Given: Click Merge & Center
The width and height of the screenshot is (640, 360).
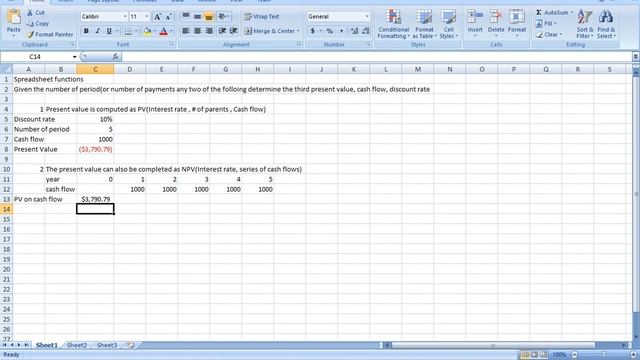Looking at the screenshot, I should [x=270, y=31].
